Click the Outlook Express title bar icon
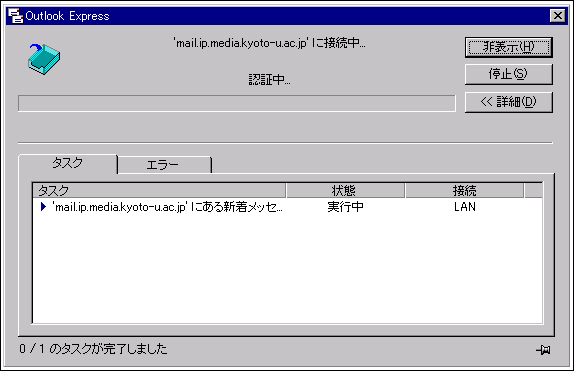 pos(15,16)
